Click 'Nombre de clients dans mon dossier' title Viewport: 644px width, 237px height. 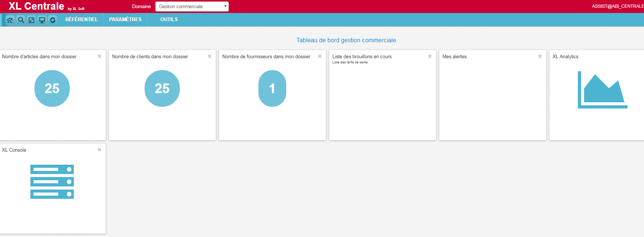pos(150,57)
